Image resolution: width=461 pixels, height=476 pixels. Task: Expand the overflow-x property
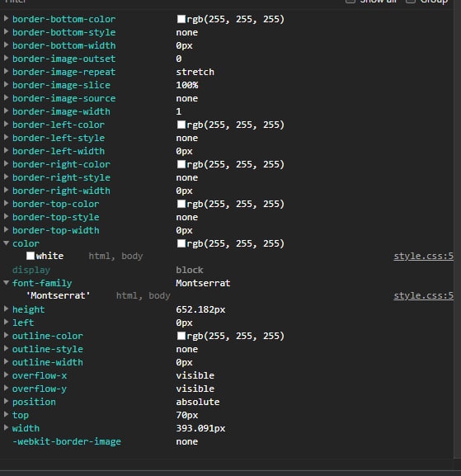(x=6, y=375)
